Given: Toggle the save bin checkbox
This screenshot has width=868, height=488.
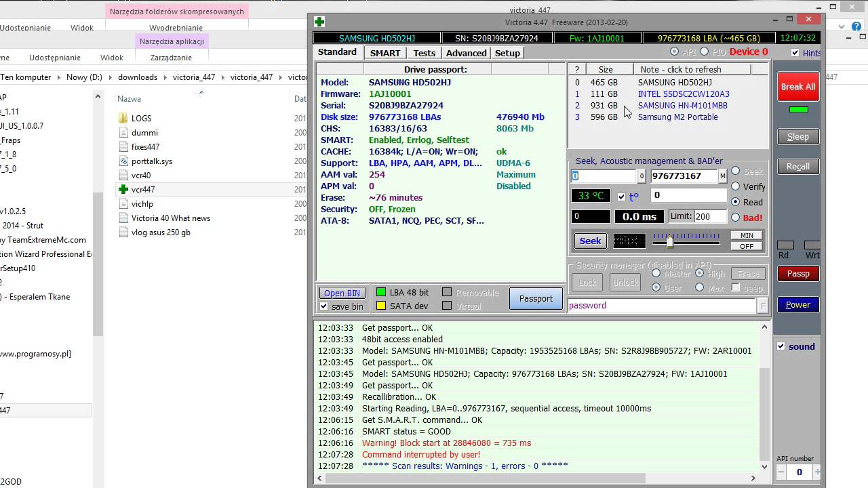Looking at the screenshot, I should pyautogui.click(x=324, y=306).
